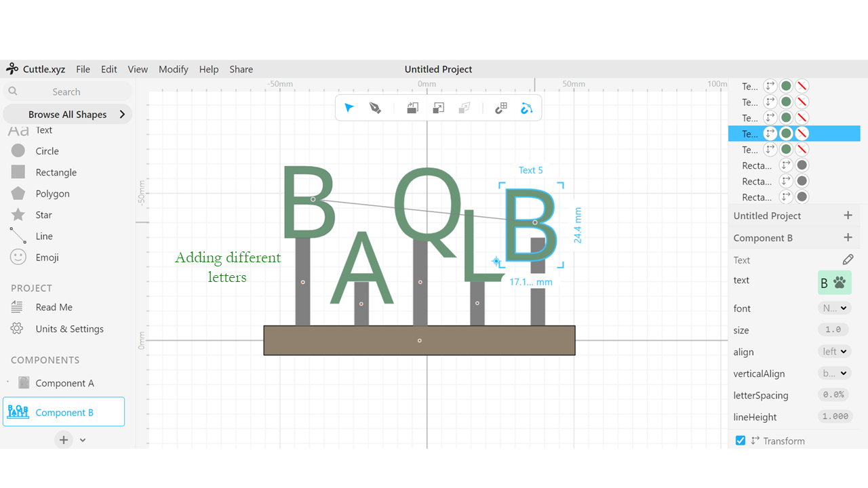The image size is (868, 488).
Task: Click the magnifier search icon
Action: click(13, 91)
